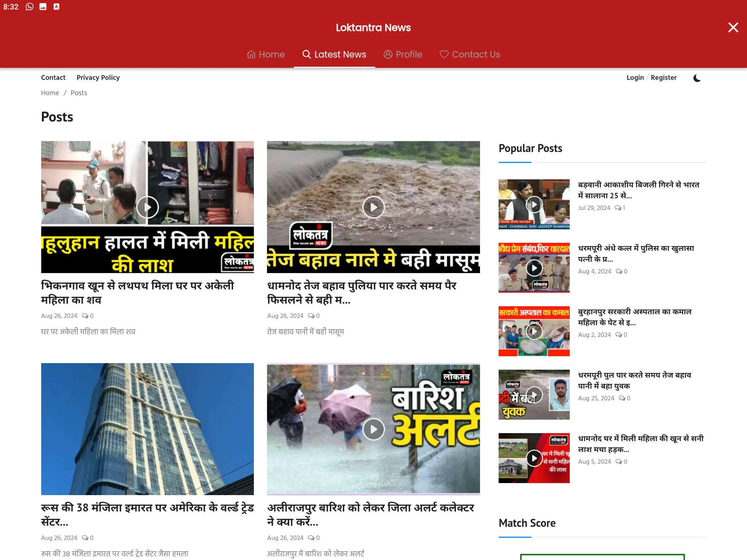Image resolution: width=747 pixels, height=560 pixels.
Task: Click comment icon on अलीराजपुर बारिश post
Action: [311, 538]
